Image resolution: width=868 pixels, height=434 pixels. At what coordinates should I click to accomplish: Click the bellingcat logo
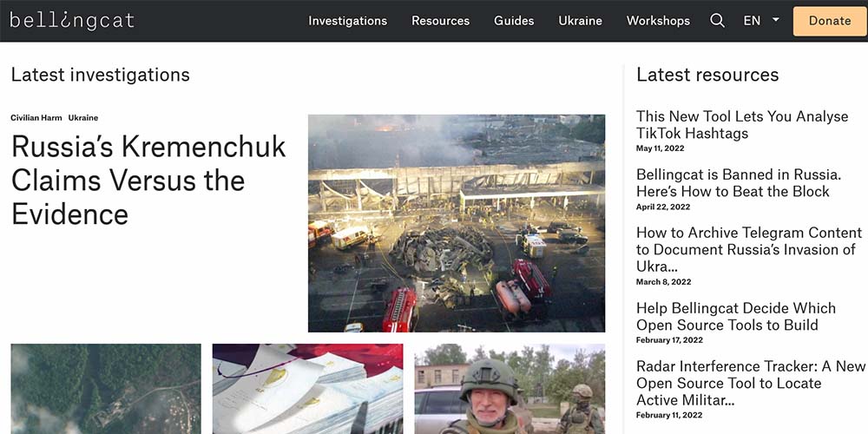[72, 21]
